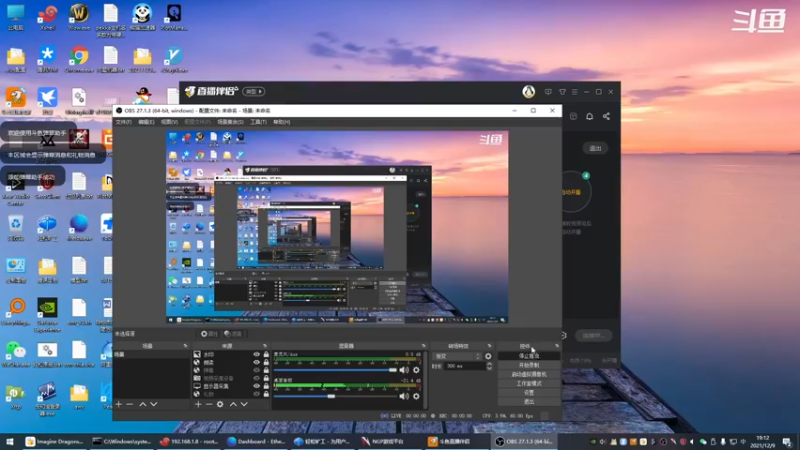
Task: Select Google Chrome desktop icon
Action: tap(79, 59)
